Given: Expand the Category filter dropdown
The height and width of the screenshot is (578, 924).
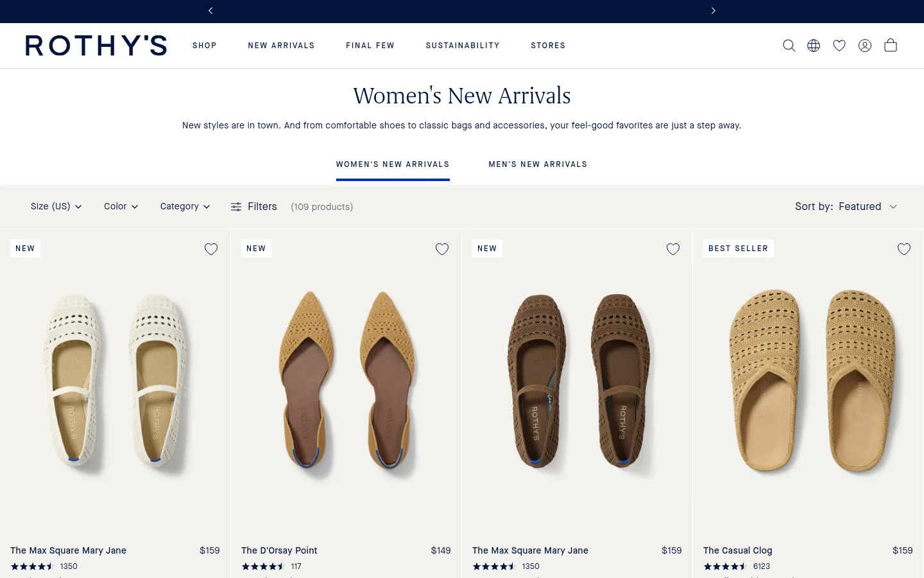Looking at the screenshot, I should pyautogui.click(x=185, y=206).
